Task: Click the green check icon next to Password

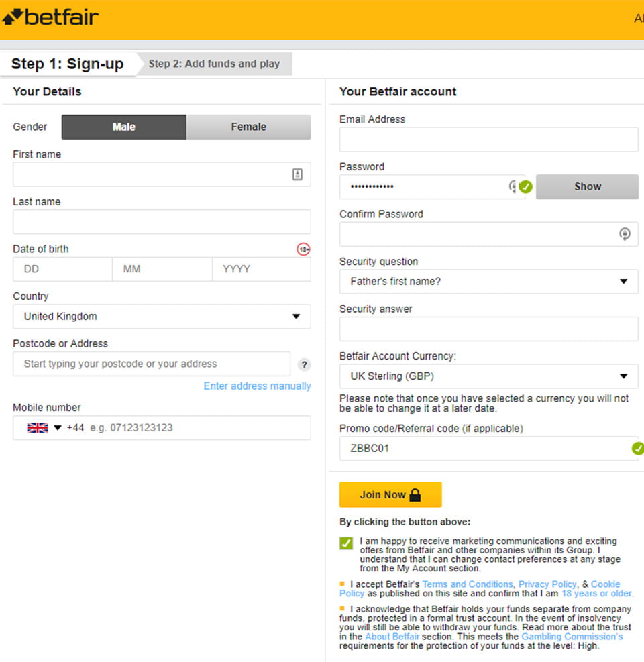Action: (526, 186)
